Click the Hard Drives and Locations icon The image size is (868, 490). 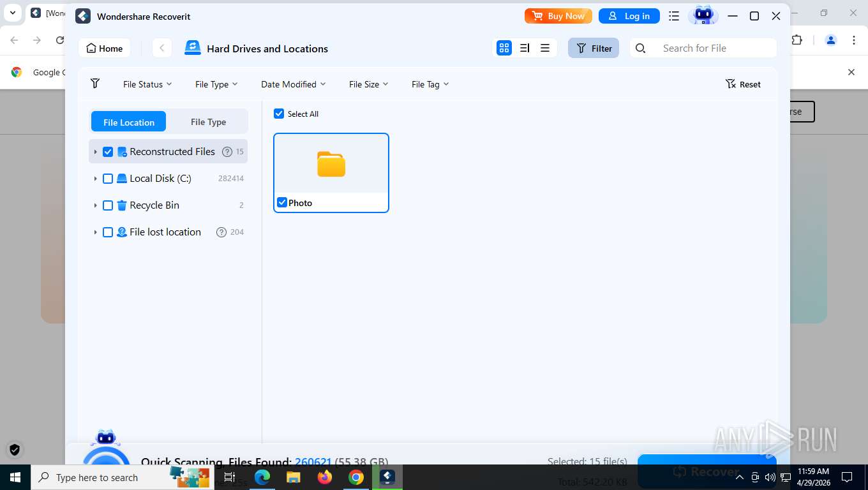(x=192, y=48)
